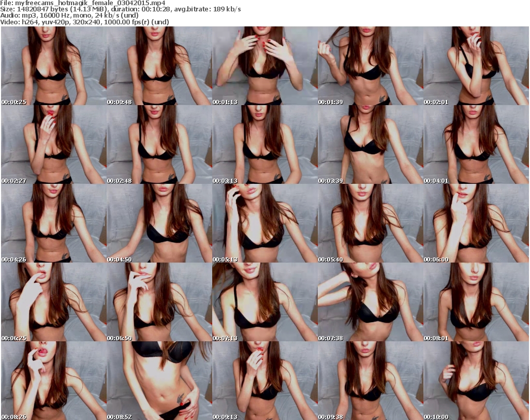The width and height of the screenshot is (530, 420).
Task: Open the 00:06:00 thumbnail
Action: tap(476, 223)
